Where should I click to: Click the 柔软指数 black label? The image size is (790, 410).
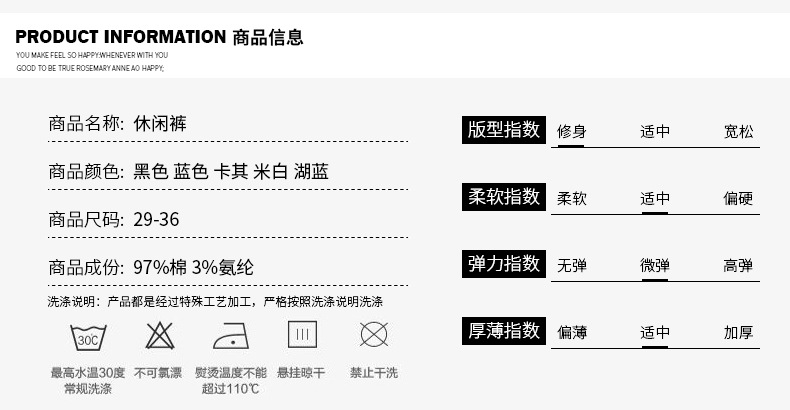[504, 197]
